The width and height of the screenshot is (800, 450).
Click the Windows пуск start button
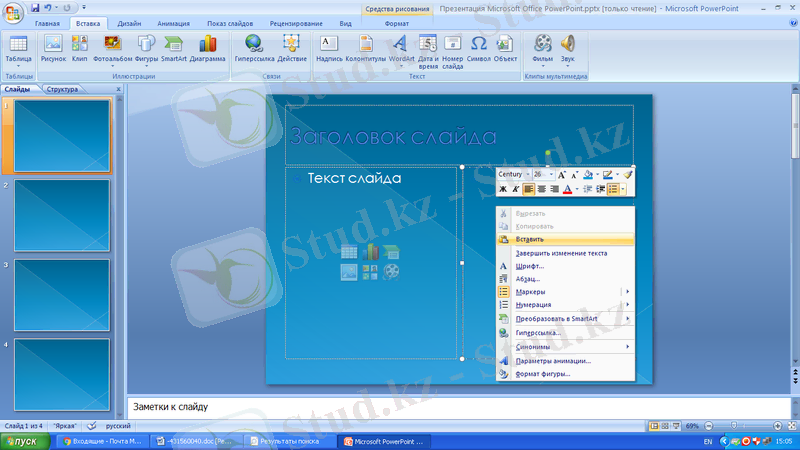point(22,441)
